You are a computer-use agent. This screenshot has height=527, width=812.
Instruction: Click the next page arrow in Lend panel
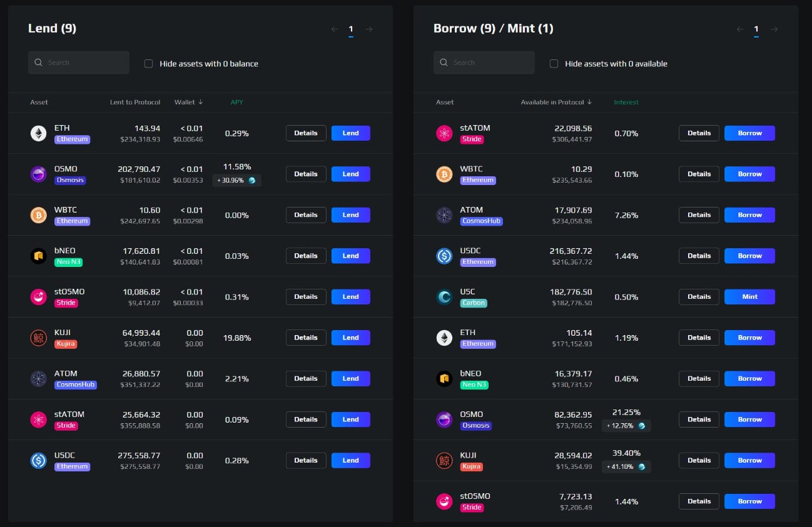point(369,29)
